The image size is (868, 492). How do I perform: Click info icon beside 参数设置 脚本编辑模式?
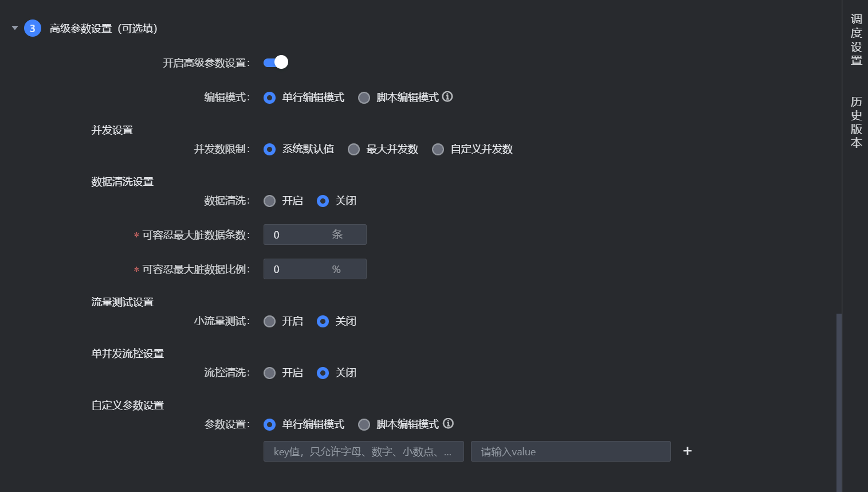(448, 424)
